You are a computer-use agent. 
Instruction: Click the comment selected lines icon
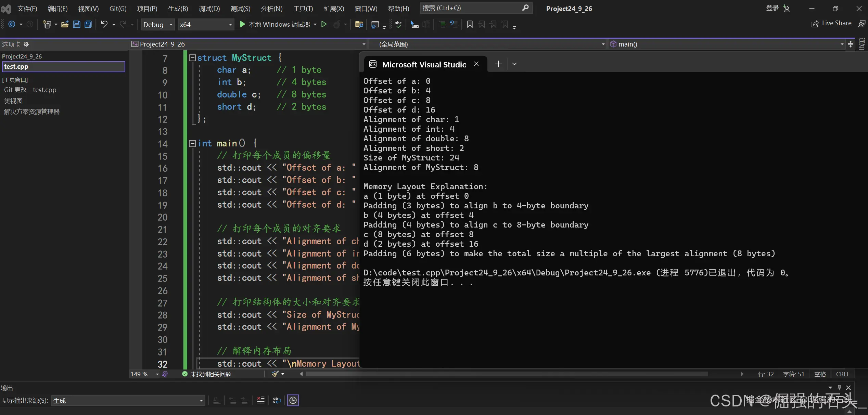pyautogui.click(x=442, y=24)
